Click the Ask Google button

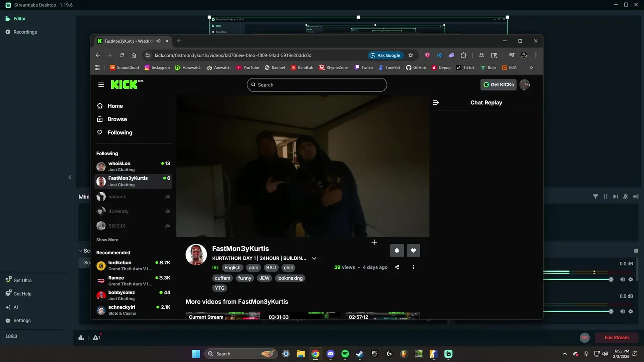385,55
